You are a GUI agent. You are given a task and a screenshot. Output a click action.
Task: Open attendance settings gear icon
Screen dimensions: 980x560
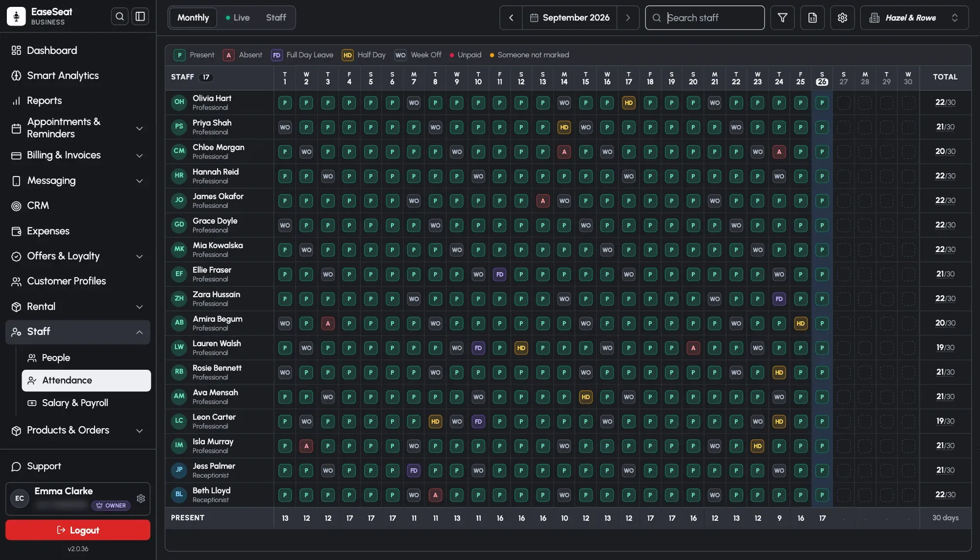(x=842, y=18)
